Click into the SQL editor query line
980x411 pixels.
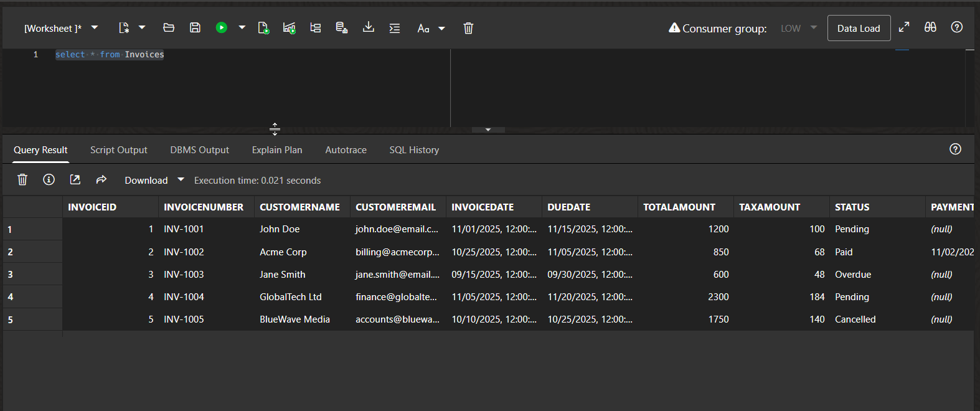pos(110,55)
